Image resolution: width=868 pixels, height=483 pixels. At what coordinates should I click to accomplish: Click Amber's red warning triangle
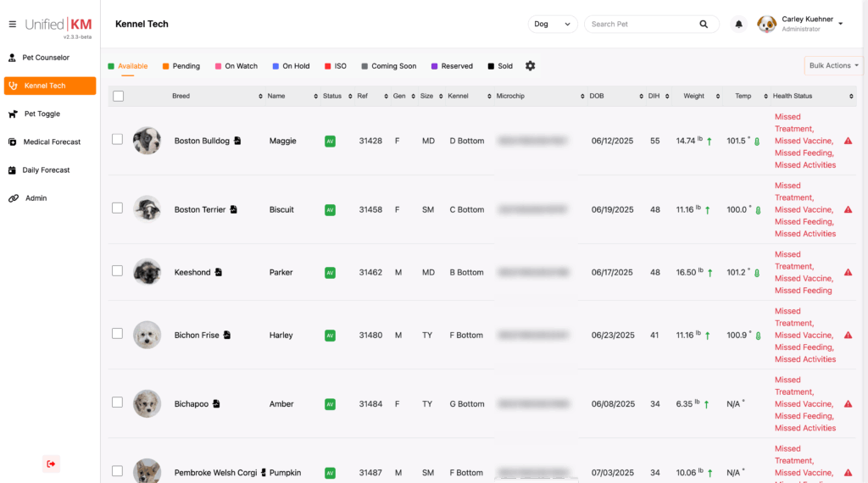point(848,404)
